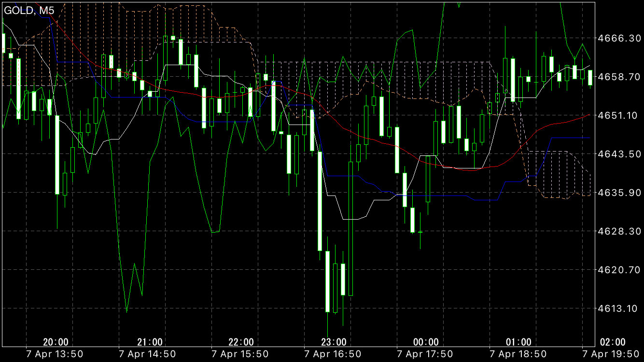Click the 22:00 time axis label
644x362 pixels.
241,342
